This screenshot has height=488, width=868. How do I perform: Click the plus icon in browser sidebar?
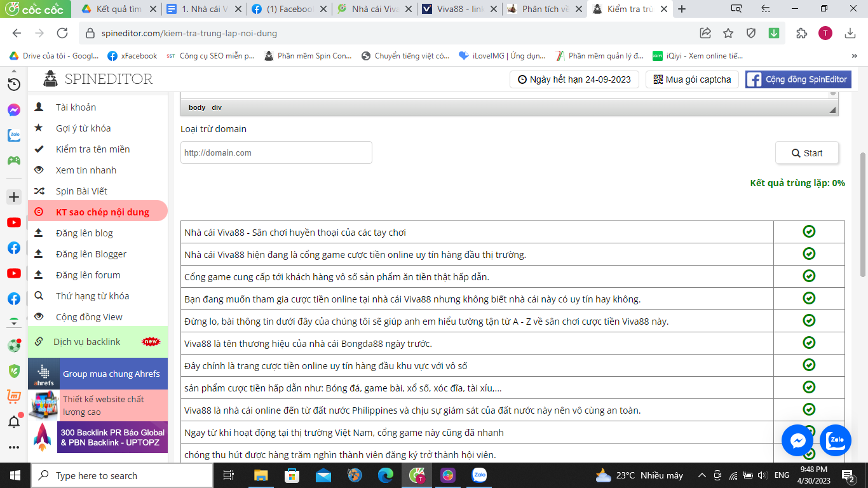pos(13,197)
